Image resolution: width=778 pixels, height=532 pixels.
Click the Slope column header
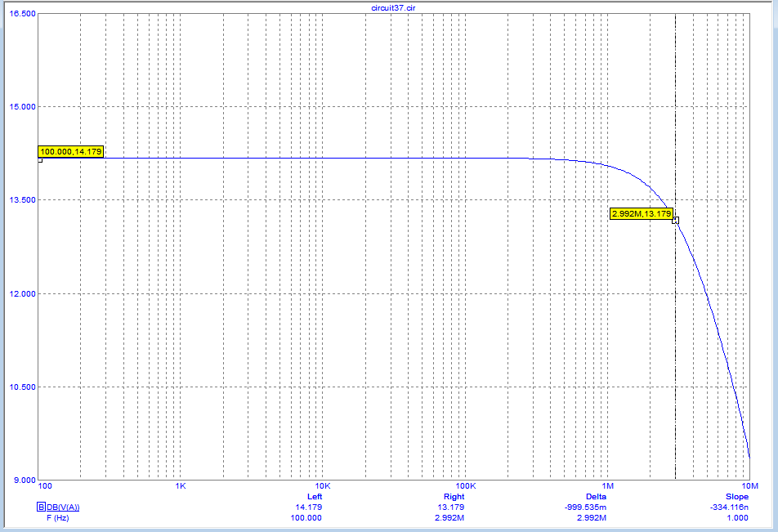pos(737,496)
